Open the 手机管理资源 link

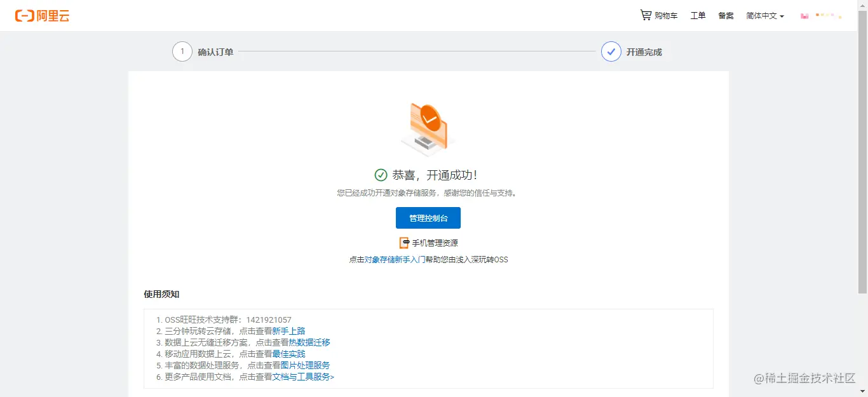[x=435, y=243]
